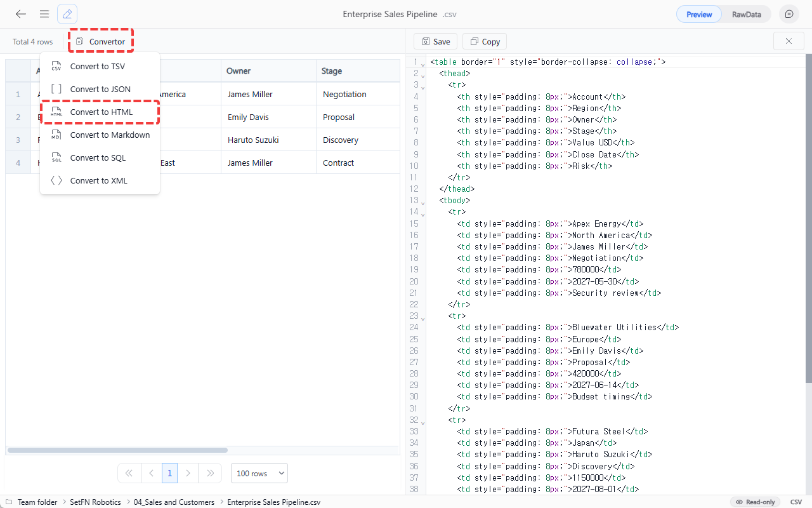Click the table's horizontal scrollbar
Screen dimensions: 812x508
[117, 450]
